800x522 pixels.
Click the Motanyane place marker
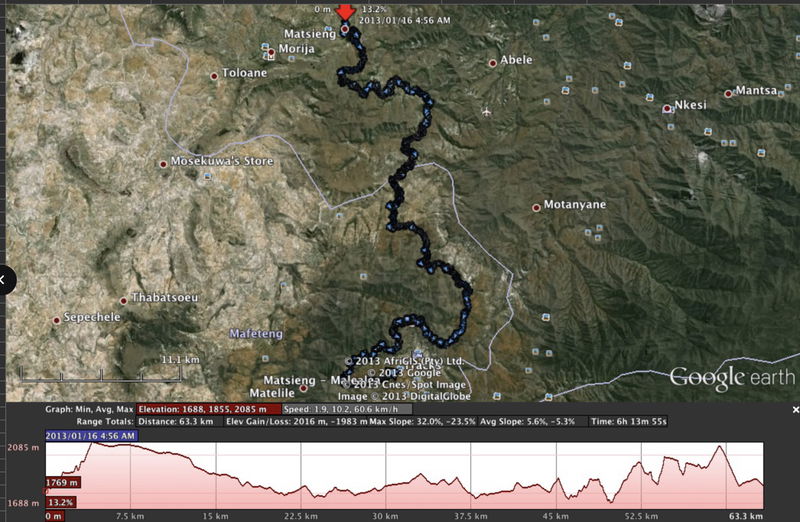point(536,207)
